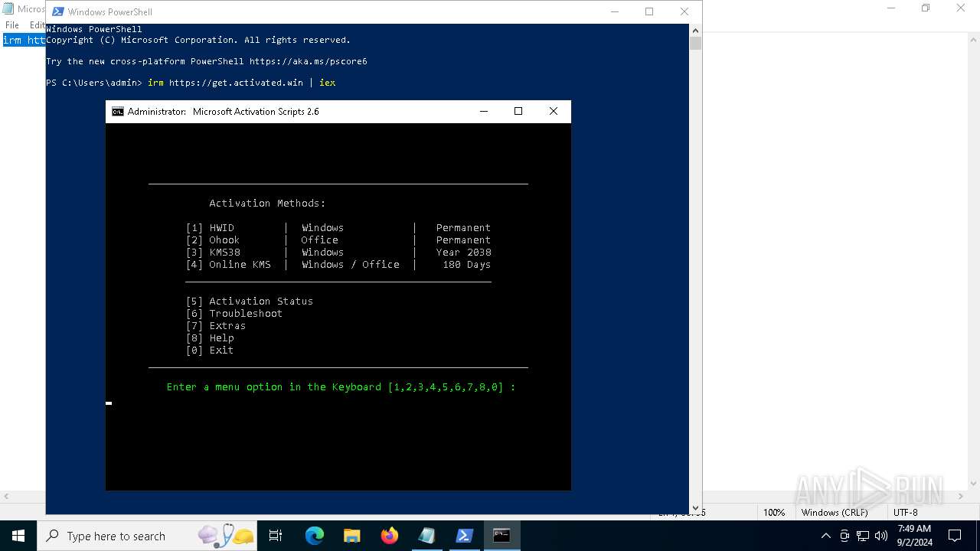Click the [7] Extras line

click(216, 325)
